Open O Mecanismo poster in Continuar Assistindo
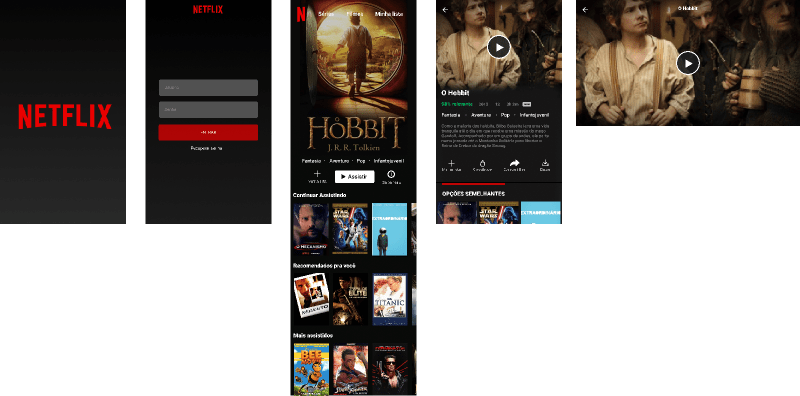 311,229
